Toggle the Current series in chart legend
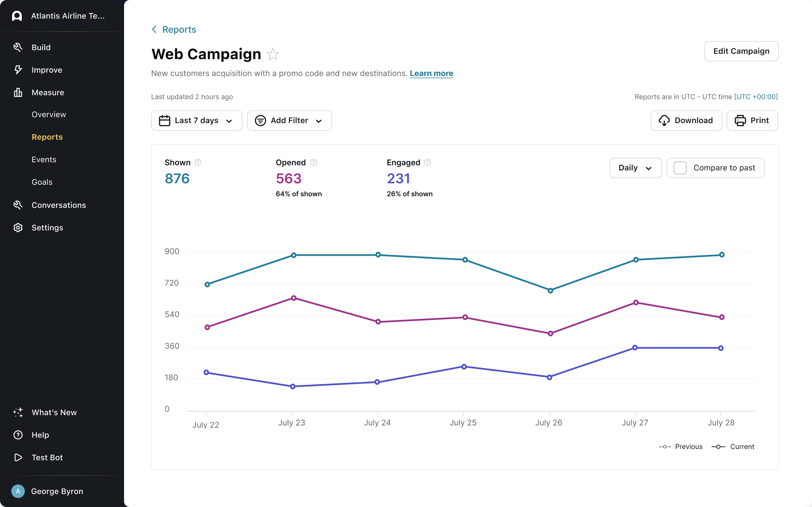The image size is (812, 507). (x=733, y=447)
